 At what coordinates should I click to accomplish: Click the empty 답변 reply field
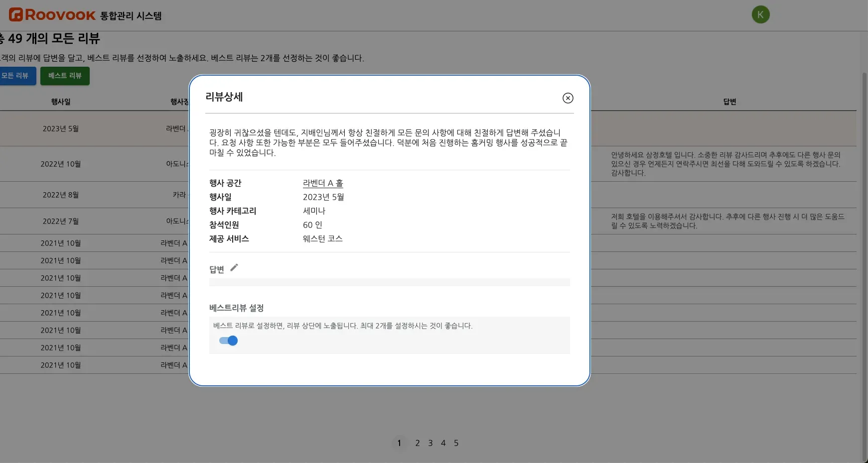(389, 282)
